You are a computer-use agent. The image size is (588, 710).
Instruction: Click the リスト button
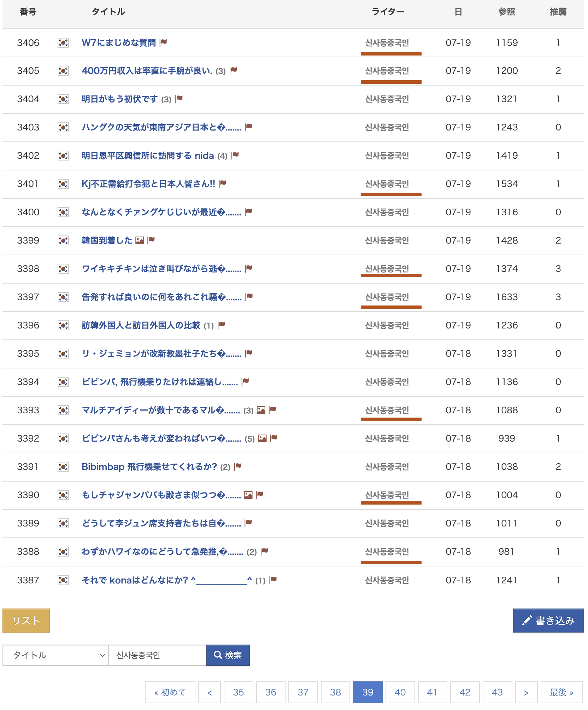click(26, 621)
